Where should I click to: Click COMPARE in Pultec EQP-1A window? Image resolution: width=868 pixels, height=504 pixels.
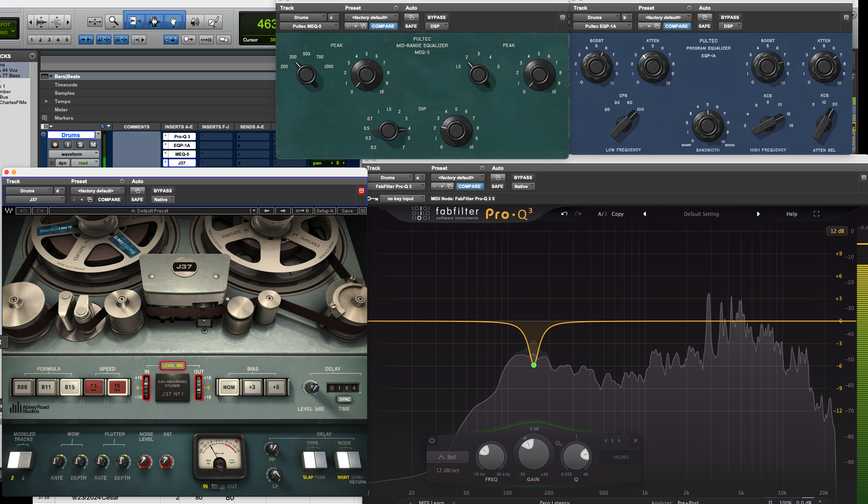(676, 26)
